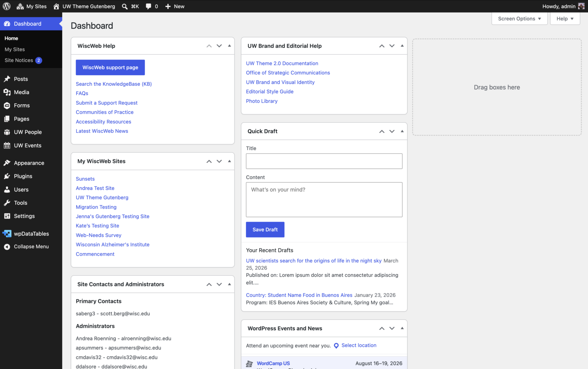Collapse Site Contacts and Administrators panel
Screen dimensions: 588x369
(x=229, y=284)
